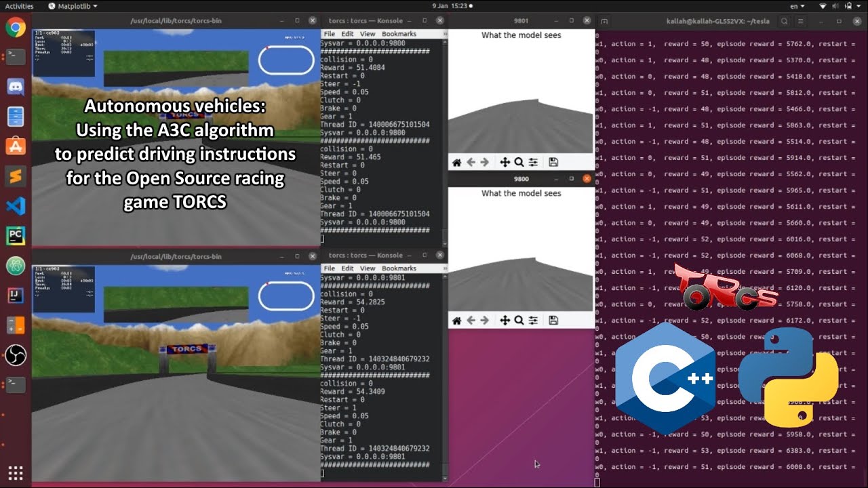
Task: Open IntelliJ IDEA from the dock
Action: tap(16, 296)
